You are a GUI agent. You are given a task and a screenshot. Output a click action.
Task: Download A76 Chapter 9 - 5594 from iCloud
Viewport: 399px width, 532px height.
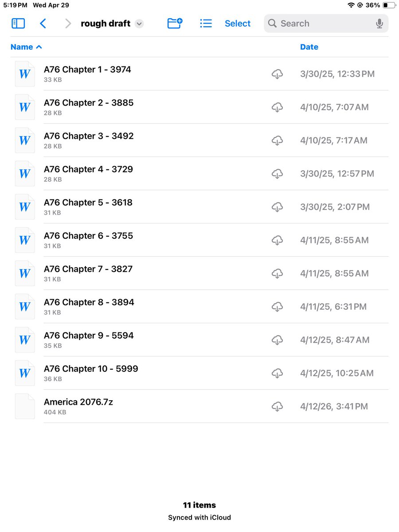coord(277,340)
